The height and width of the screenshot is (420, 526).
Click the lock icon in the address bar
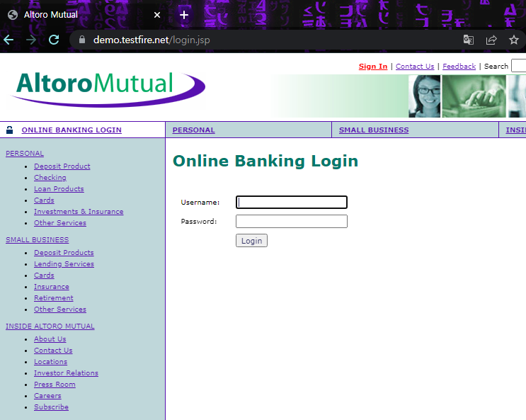click(82, 40)
